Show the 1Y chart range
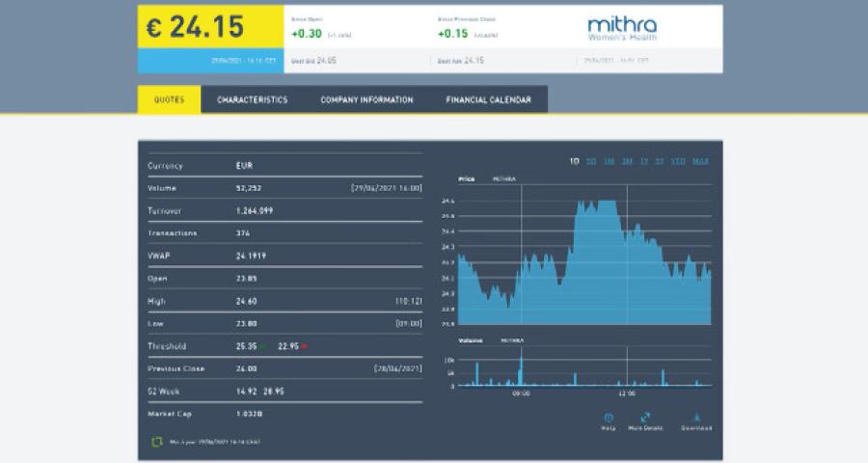The height and width of the screenshot is (463, 868). point(643,161)
